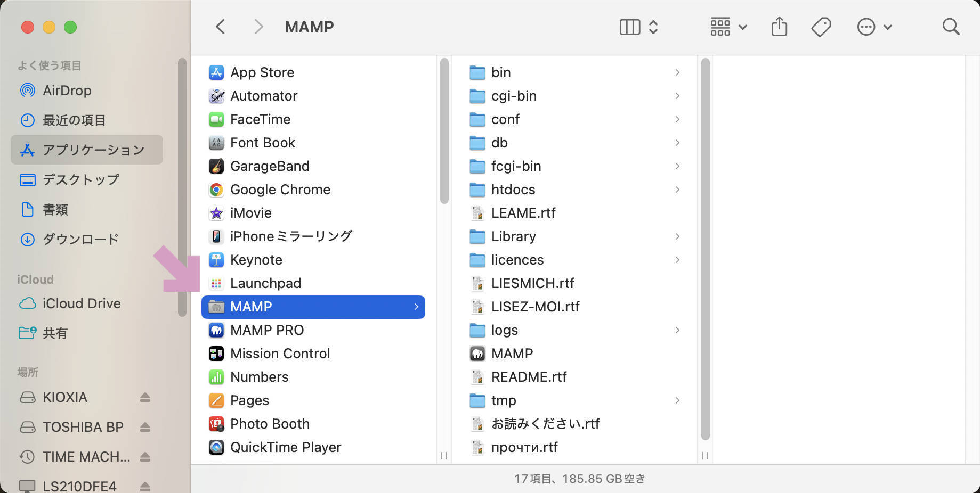980x493 pixels.
Task: Open the grouping options dropdown
Action: [x=743, y=26]
